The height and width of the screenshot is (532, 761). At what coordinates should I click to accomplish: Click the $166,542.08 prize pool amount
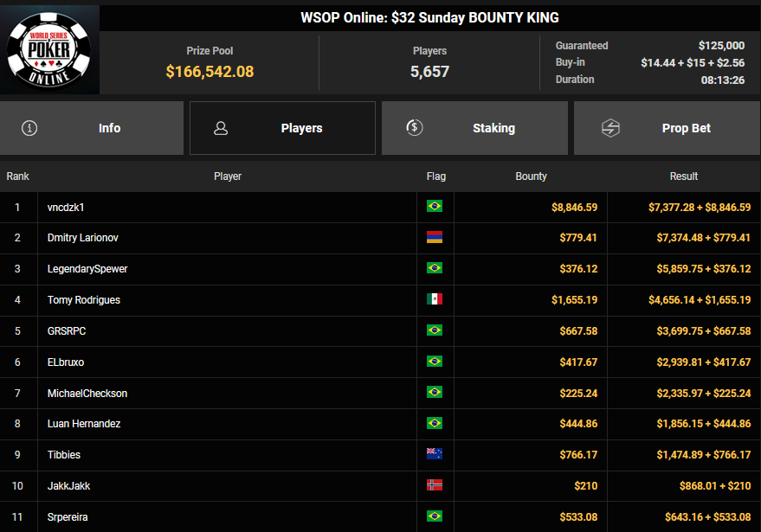click(210, 72)
